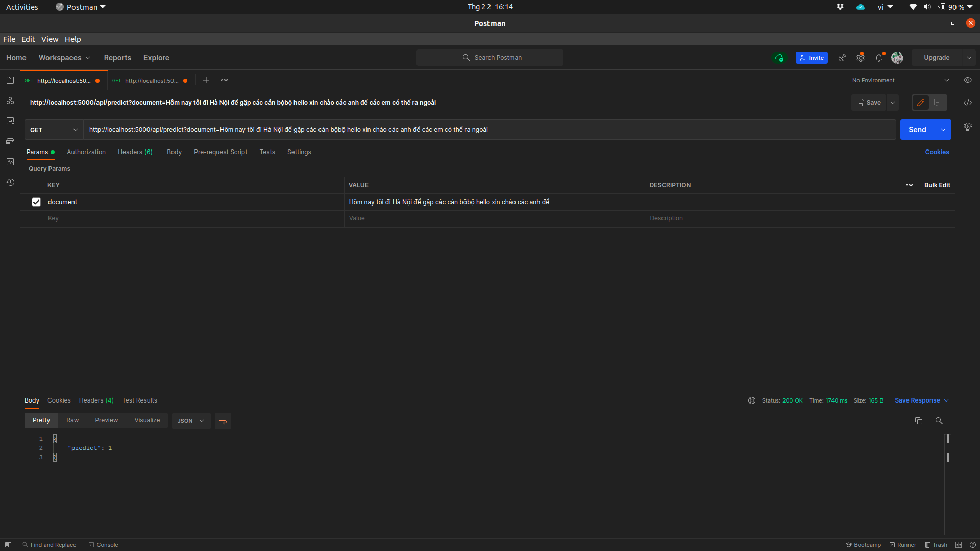Click the request URL input field

point(489,130)
